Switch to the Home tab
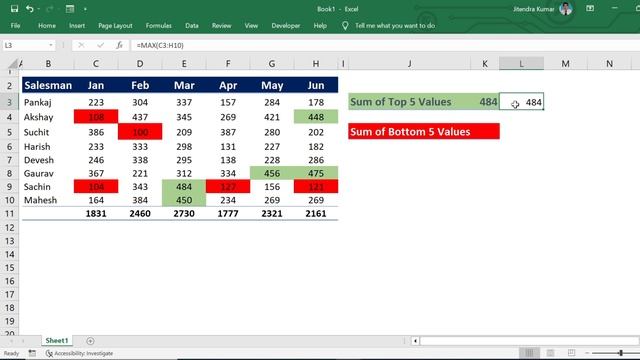640x360 pixels. pyautogui.click(x=47, y=25)
